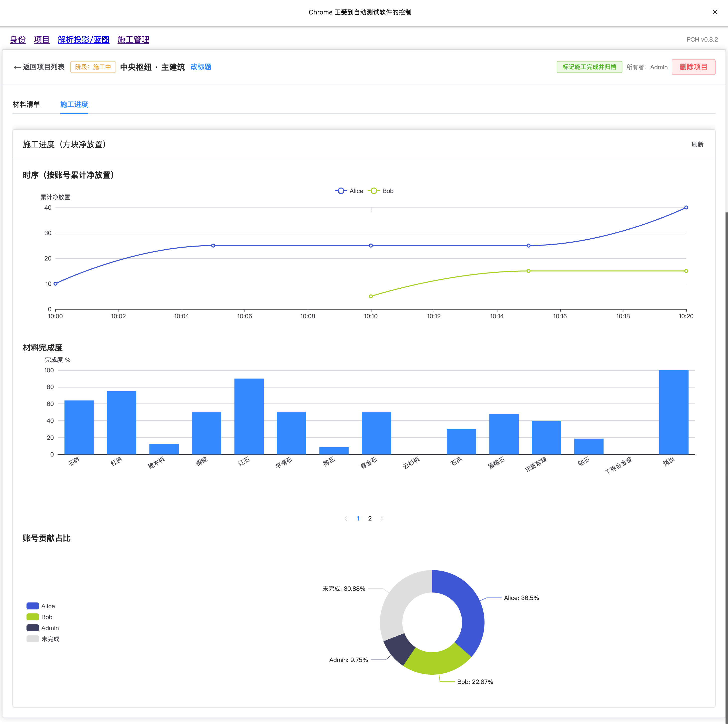Click the 所有者：Admin owner label

647,67
